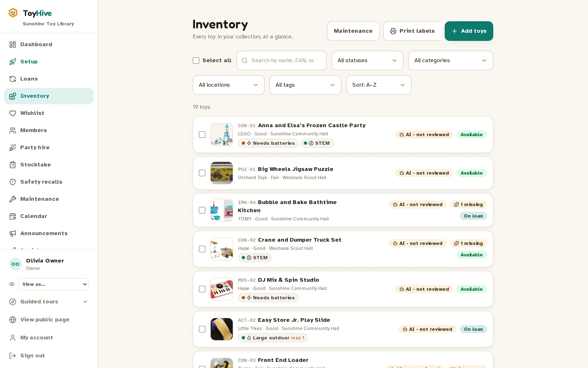The image size is (588, 368).
Task: Click the Print labels button
Action: point(412,31)
